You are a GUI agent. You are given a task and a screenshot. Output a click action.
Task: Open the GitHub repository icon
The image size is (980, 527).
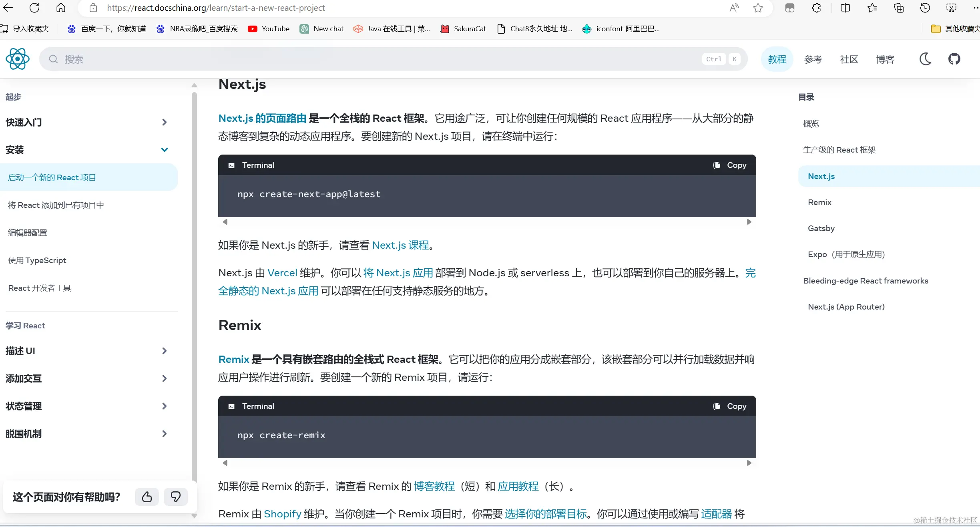point(954,59)
